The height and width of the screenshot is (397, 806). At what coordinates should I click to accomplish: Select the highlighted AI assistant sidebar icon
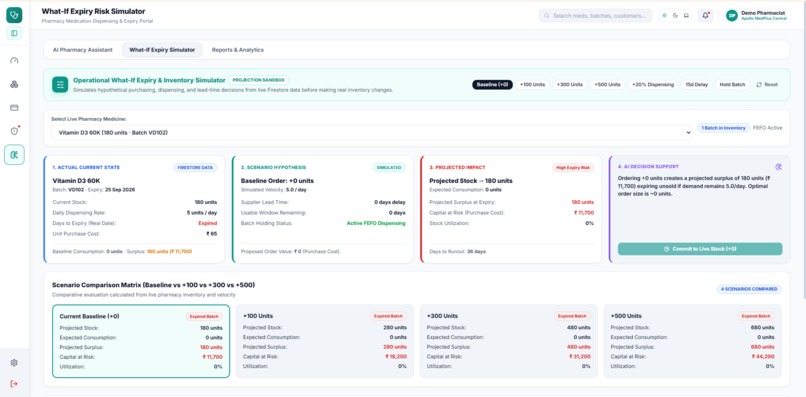[14, 155]
